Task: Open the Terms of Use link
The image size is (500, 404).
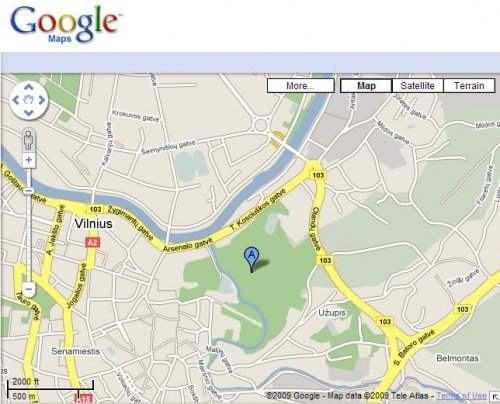Action: (462, 396)
